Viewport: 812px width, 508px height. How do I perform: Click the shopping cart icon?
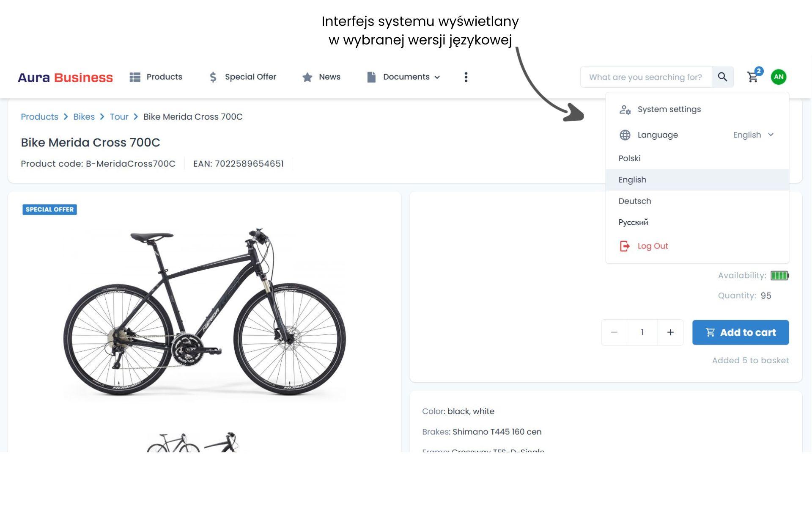753,77
